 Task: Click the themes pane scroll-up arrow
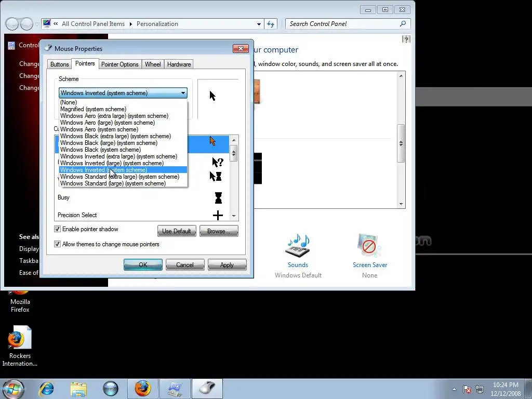(401, 76)
